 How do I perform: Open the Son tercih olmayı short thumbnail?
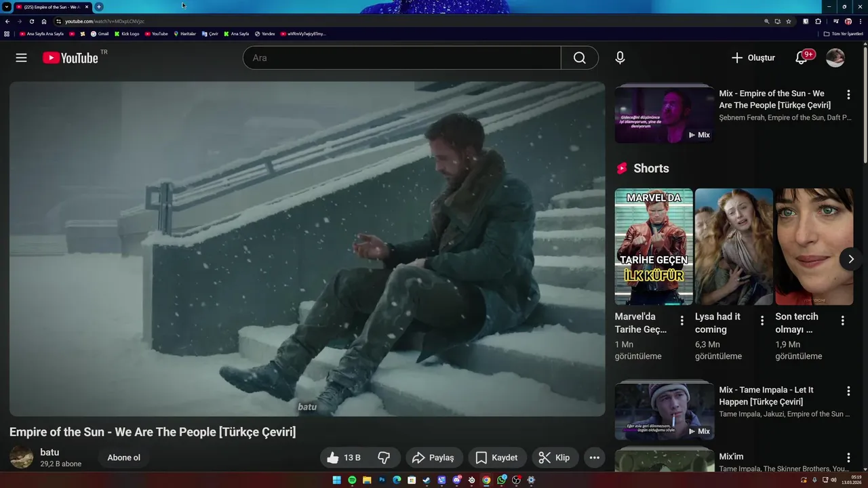(814, 247)
